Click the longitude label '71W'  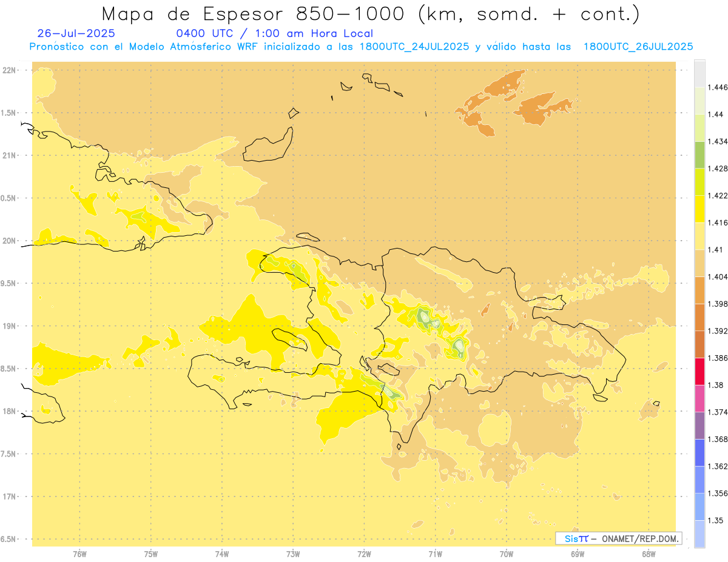coord(435,554)
